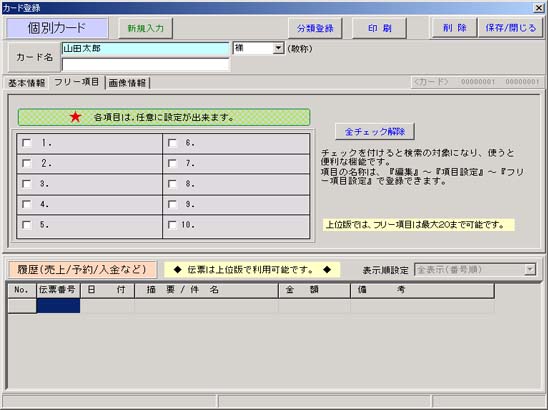Switch to the 画像情報 tab
The image size is (548, 410).
127,83
